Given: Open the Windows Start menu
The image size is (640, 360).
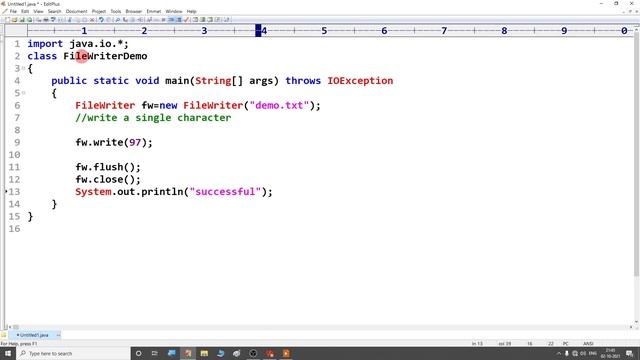Looking at the screenshot, I should click(8, 353).
